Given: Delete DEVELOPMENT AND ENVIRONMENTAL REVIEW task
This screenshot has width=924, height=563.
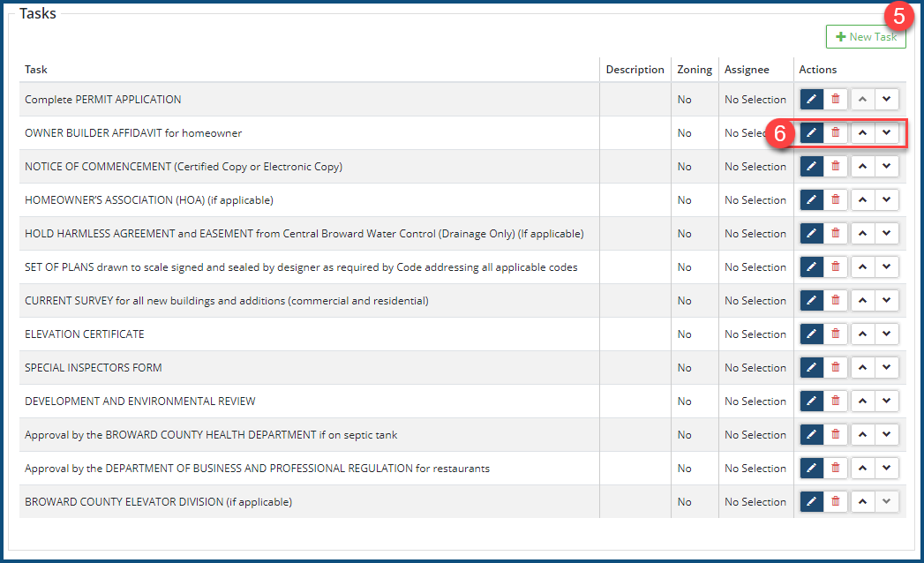Looking at the screenshot, I should coord(836,402).
